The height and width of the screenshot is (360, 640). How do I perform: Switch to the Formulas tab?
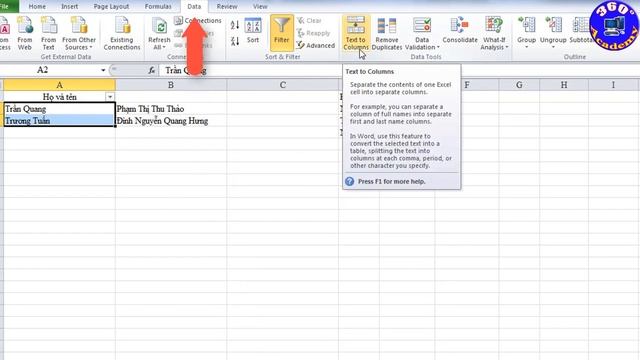click(x=158, y=7)
